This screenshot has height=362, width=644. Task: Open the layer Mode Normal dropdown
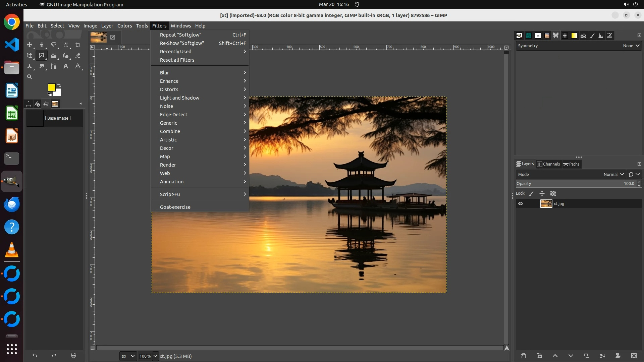coord(613,175)
